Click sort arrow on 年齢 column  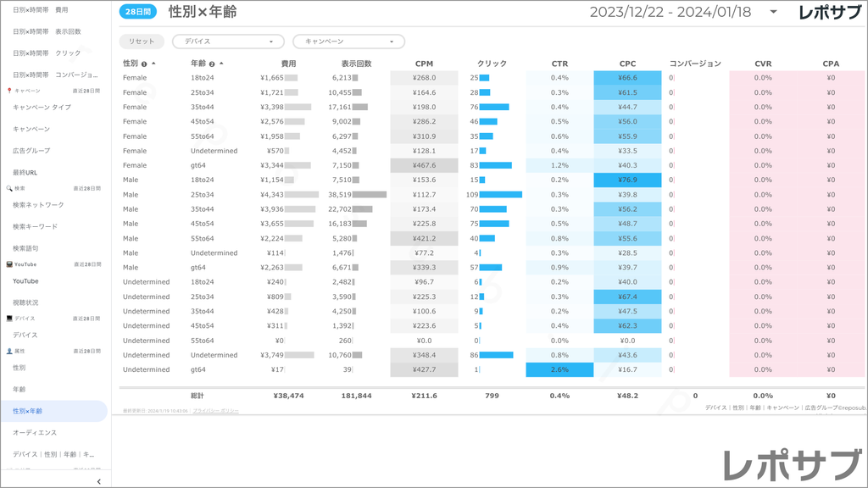221,64
